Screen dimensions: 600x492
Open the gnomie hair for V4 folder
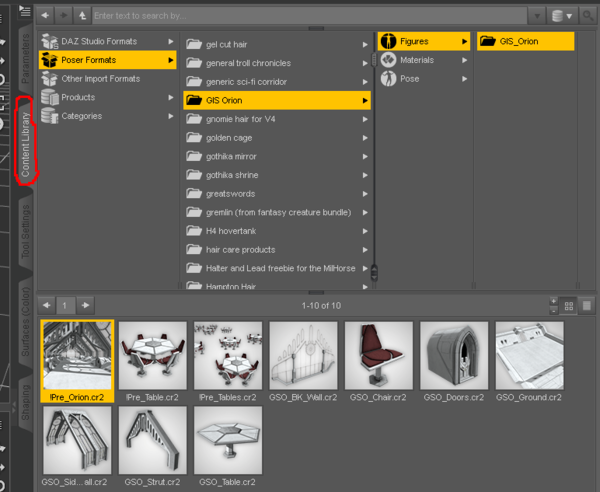[x=277, y=119]
